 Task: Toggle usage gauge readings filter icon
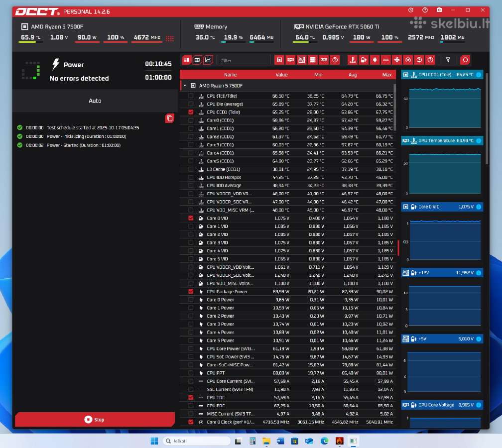(419, 60)
